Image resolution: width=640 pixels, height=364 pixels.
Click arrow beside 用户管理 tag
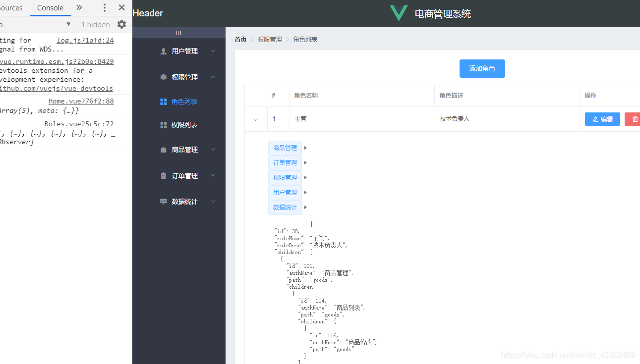pos(305,192)
